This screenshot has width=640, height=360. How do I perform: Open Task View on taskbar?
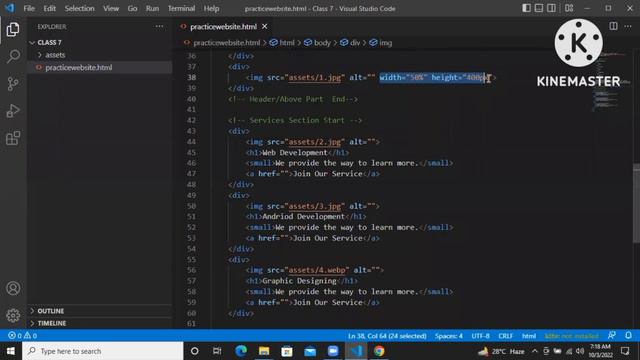point(217,351)
